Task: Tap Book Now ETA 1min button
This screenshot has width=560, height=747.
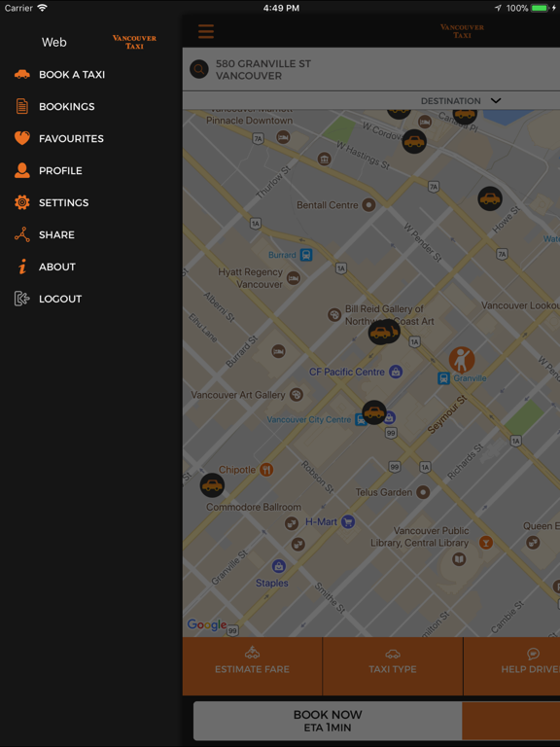Action: click(x=328, y=721)
